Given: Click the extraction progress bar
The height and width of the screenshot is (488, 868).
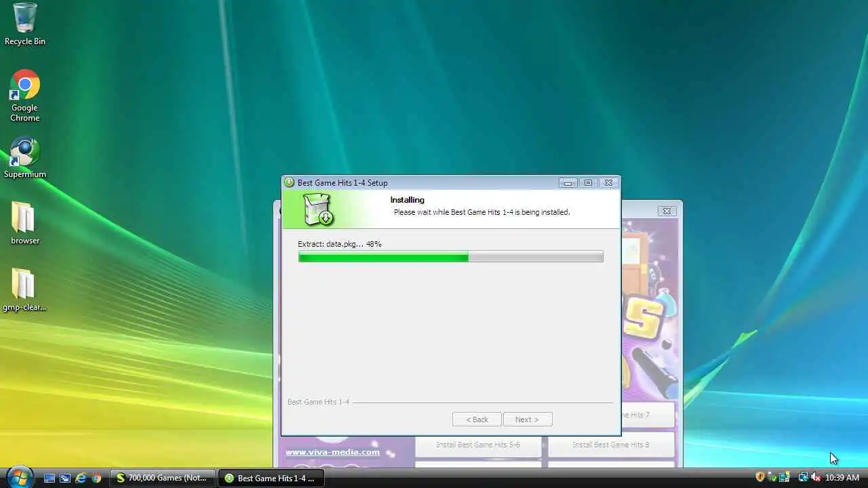Looking at the screenshot, I should point(450,257).
